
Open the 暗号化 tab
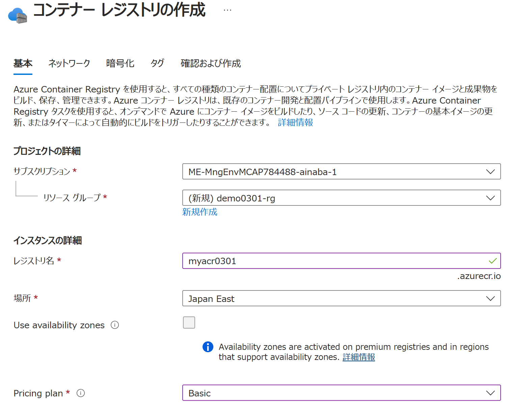coord(120,63)
